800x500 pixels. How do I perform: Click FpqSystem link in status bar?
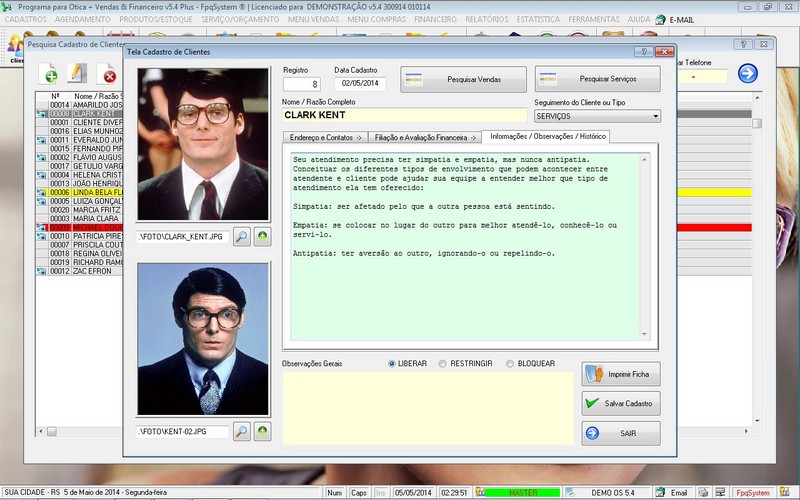tap(753, 492)
